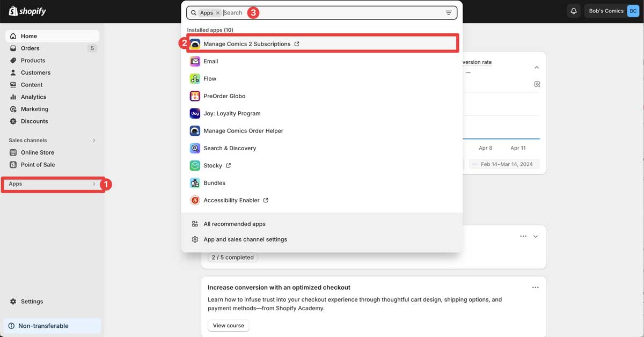Viewport: 644px width, 337px height.
Task: Open Discounts in sidebar
Action: [52, 121]
